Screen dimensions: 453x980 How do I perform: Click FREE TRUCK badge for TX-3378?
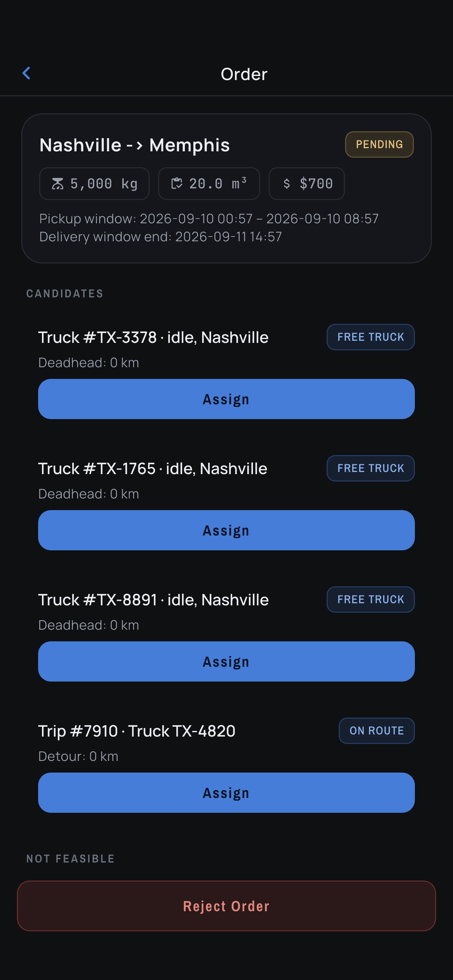(x=370, y=337)
